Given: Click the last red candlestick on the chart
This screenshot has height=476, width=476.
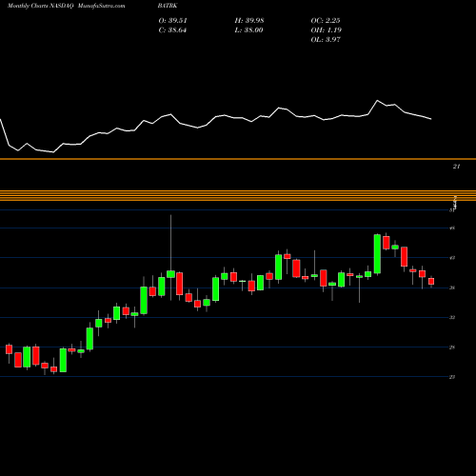Looking at the screenshot, I should [x=431, y=281].
